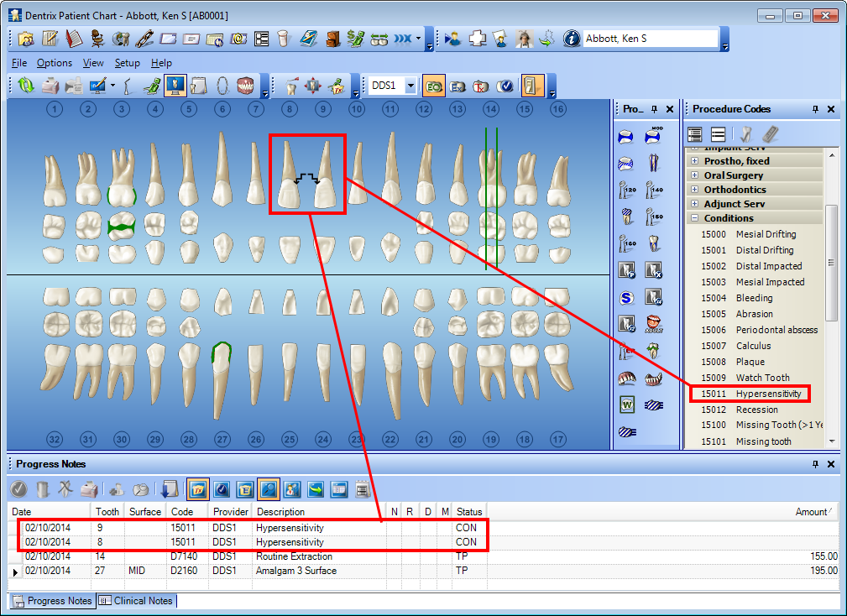Click the Routine Extraction progress note row
Screen dimensions: 847x616
[424, 556]
